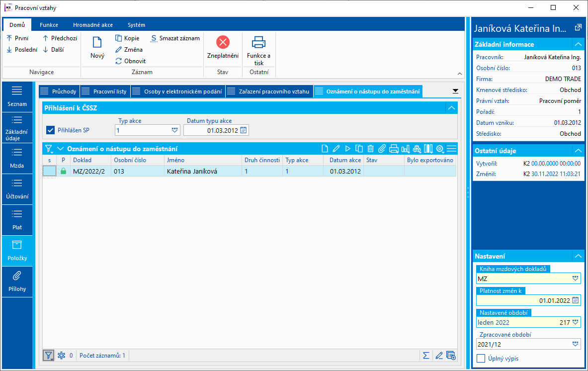Select the Kateřina Janíková cell in the table
Screen dimensions: 588x371
[x=203, y=171]
